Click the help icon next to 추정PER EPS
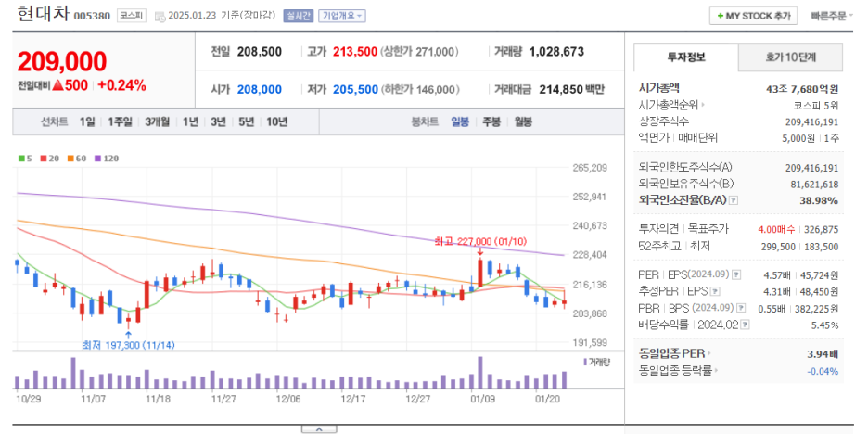This screenshot has height=434, width=868. tap(715, 291)
